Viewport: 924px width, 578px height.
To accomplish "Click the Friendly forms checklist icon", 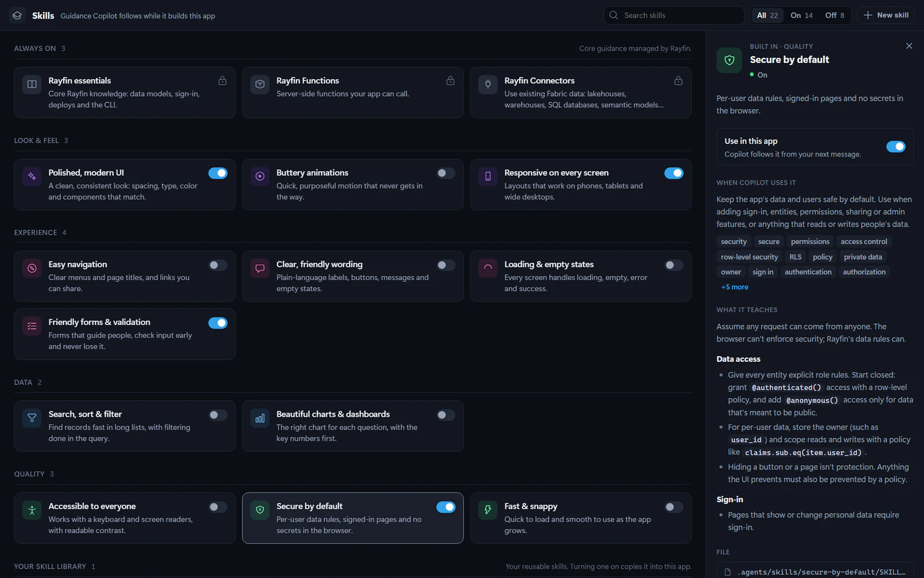I will pyautogui.click(x=32, y=326).
